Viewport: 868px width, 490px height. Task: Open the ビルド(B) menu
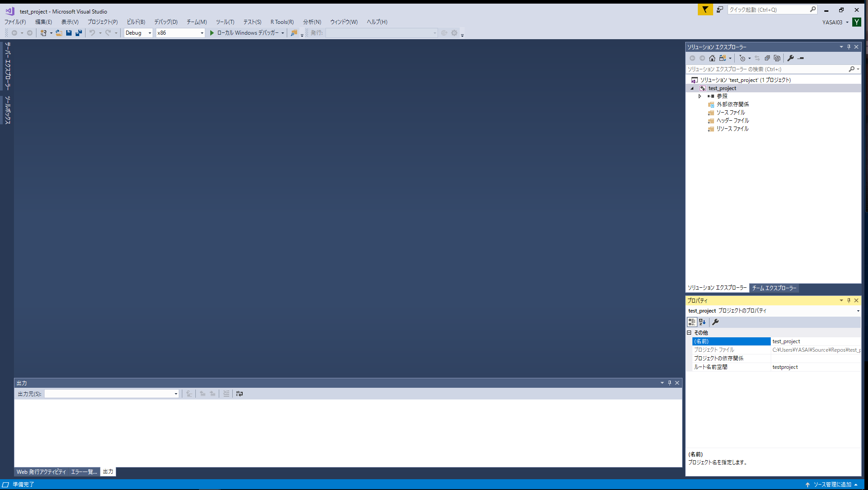pos(136,22)
